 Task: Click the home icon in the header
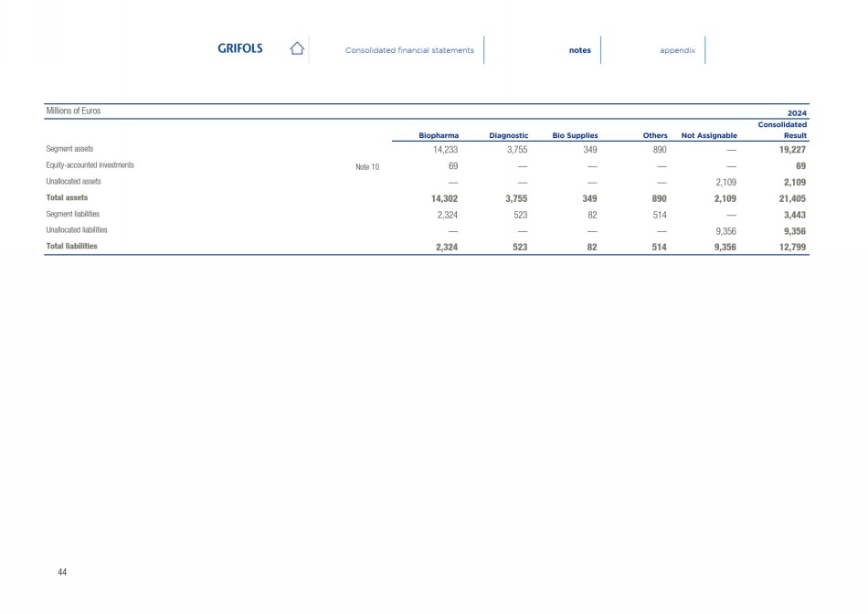(x=296, y=49)
